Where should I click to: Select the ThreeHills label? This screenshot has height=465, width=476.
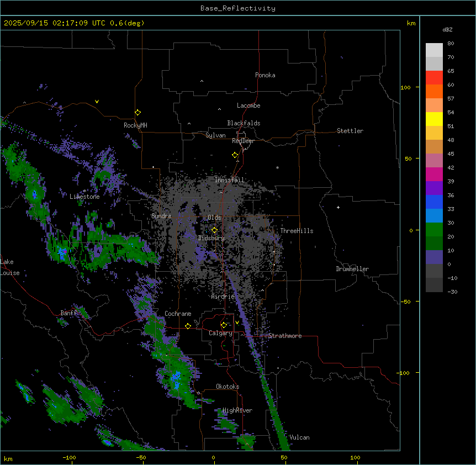(x=297, y=231)
